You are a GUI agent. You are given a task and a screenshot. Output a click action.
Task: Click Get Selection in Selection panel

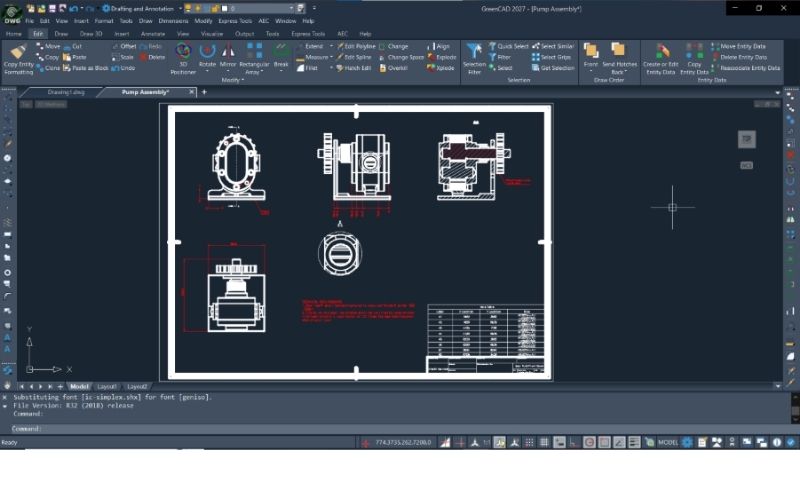(x=553, y=68)
